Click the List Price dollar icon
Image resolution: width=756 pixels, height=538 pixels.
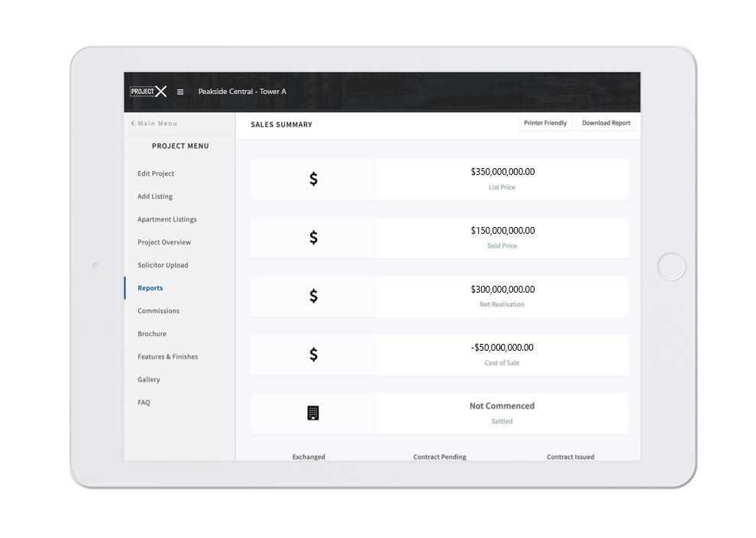tap(313, 180)
